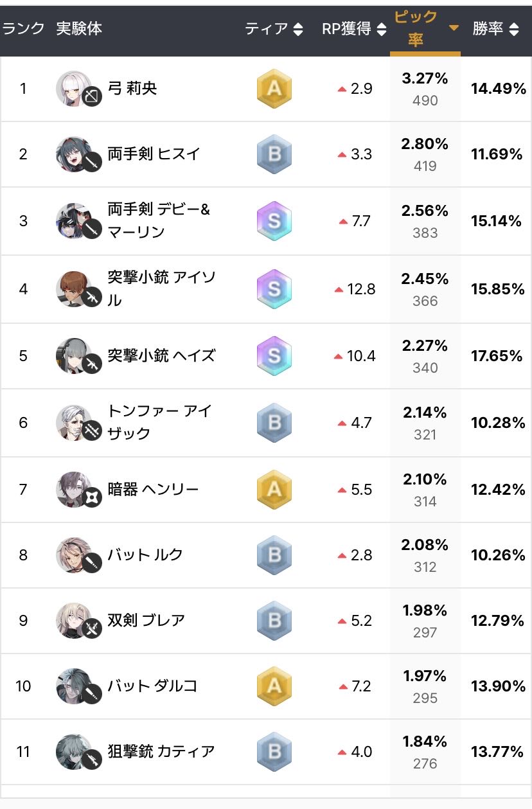
Task: Click the S tier badge for アイソル
Action: (x=274, y=289)
